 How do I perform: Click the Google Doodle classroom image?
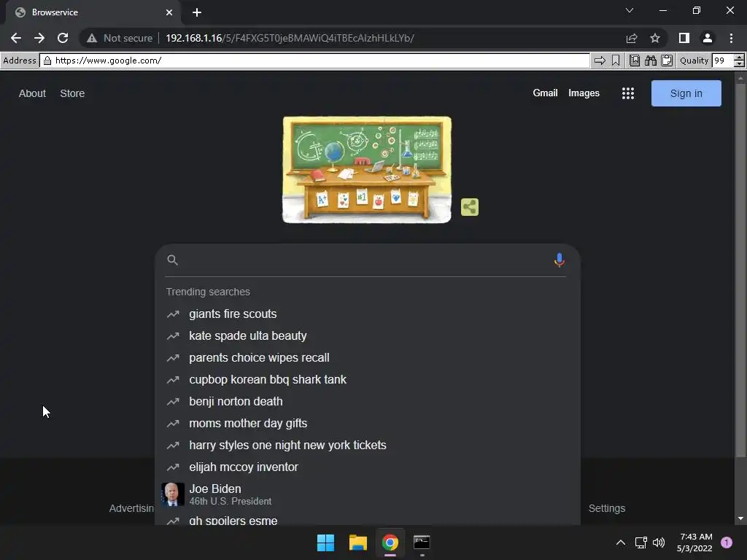pyautogui.click(x=367, y=169)
